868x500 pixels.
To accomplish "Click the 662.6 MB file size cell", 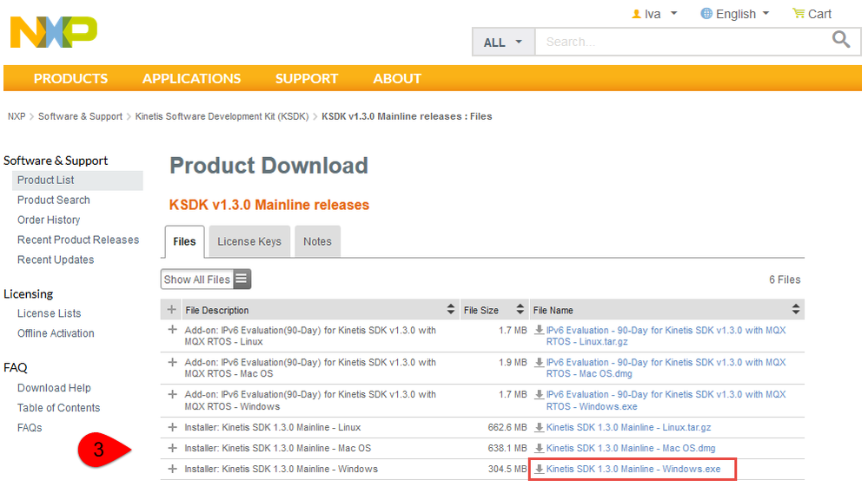I will tap(507, 428).
